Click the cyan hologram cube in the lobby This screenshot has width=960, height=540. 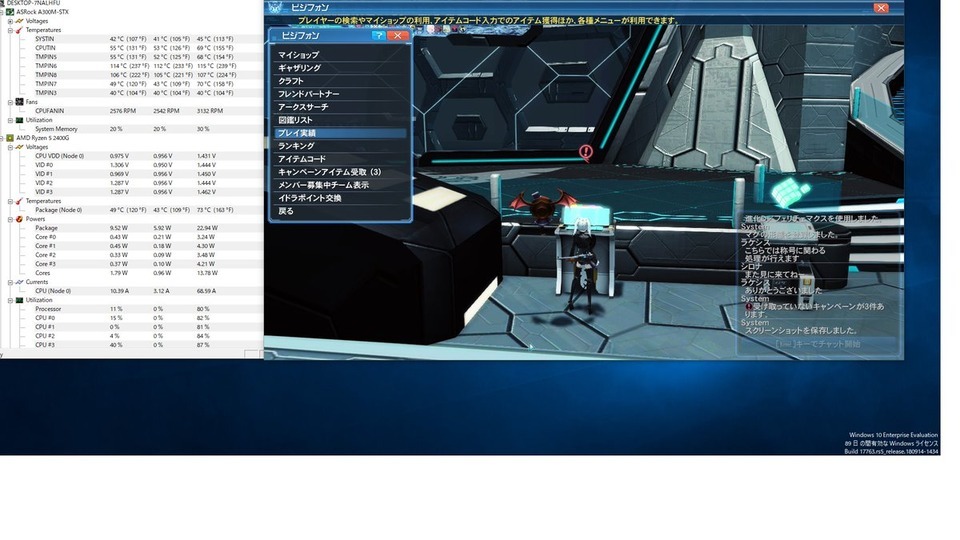(x=789, y=192)
